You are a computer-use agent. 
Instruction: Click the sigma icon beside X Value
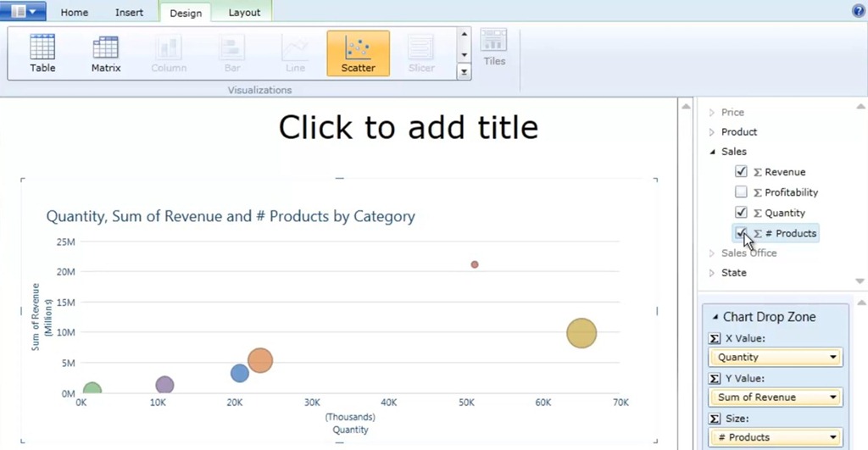pos(715,338)
